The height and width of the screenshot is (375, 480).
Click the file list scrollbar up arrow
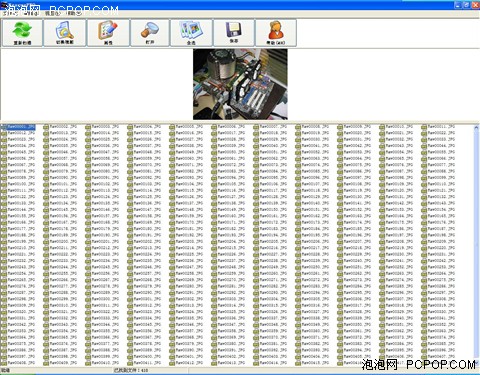click(x=476, y=127)
